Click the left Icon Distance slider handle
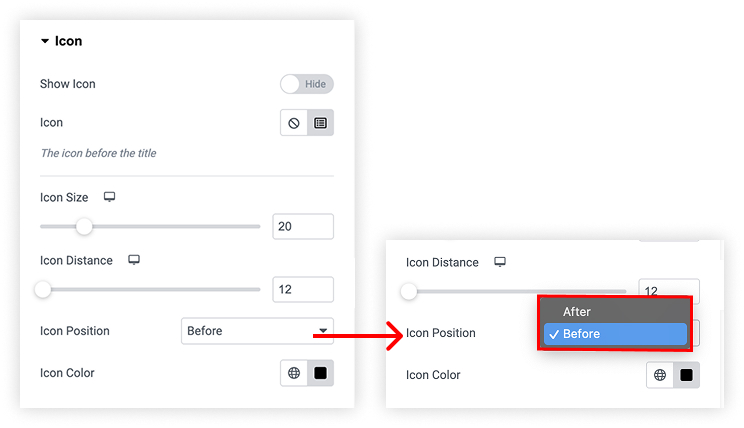 tap(43, 289)
